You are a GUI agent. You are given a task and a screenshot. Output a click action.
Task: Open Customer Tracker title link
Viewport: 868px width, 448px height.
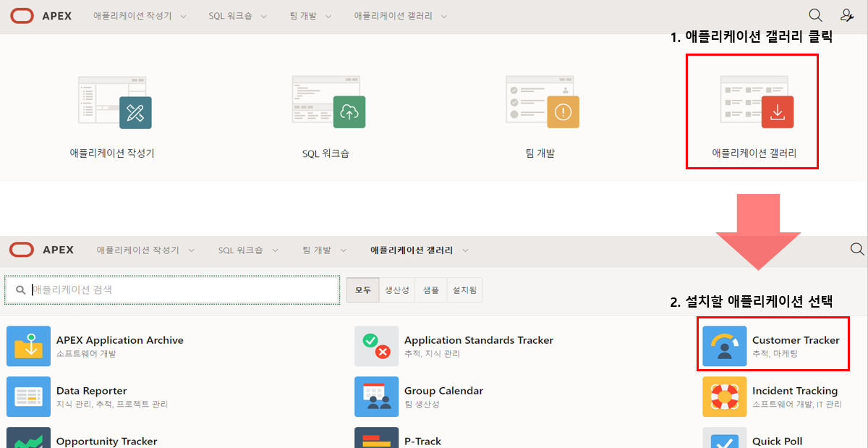click(x=796, y=340)
